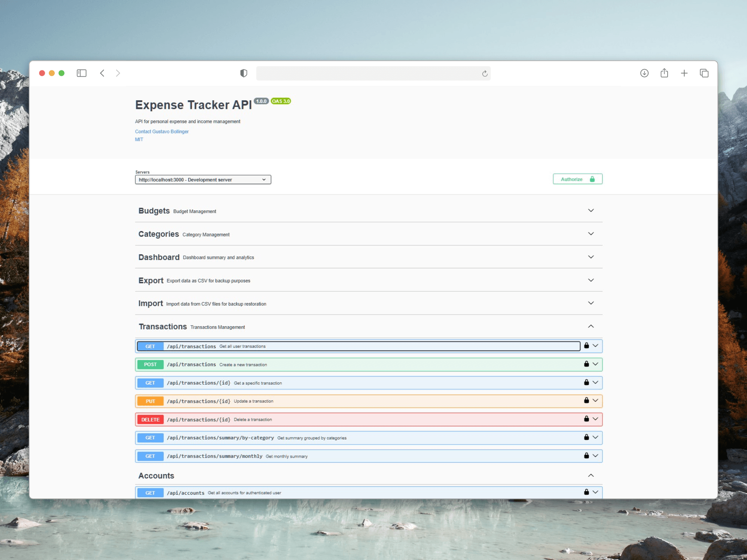Go back with the back arrow

(102, 73)
